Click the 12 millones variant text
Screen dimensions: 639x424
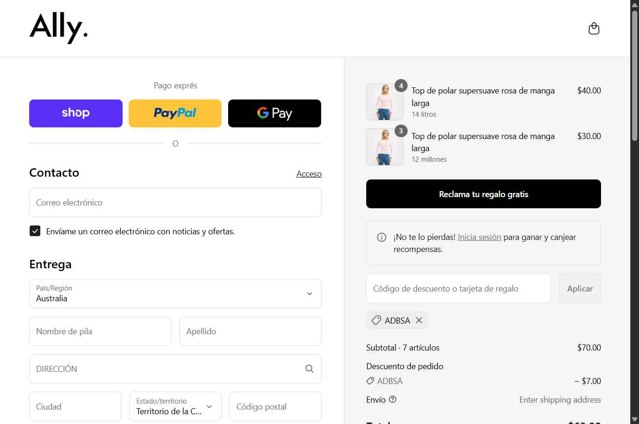(x=429, y=159)
